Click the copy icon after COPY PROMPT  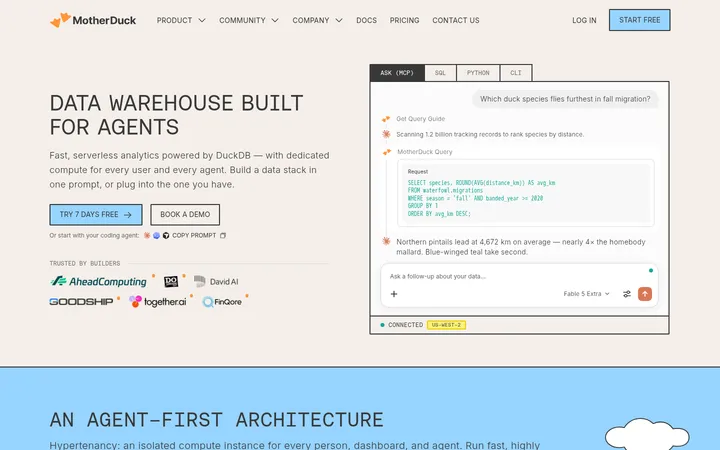point(223,236)
